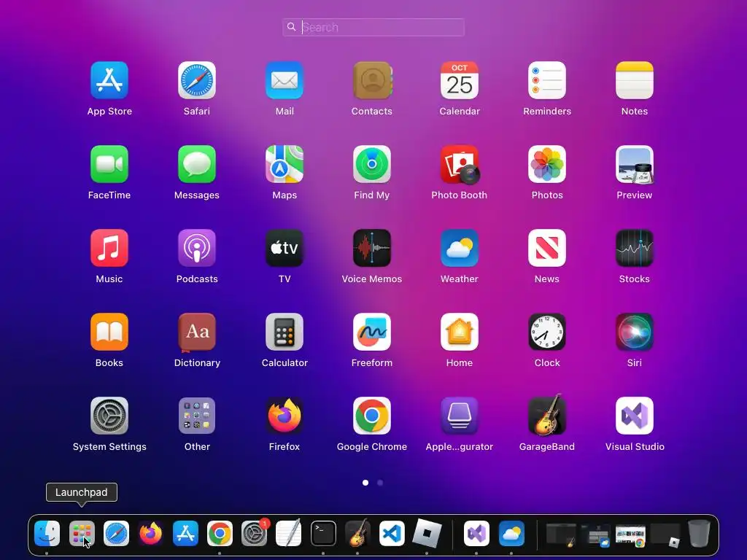Open Weather app icon in the Dock
The image size is (747, 560).
[x=511, y=533]
